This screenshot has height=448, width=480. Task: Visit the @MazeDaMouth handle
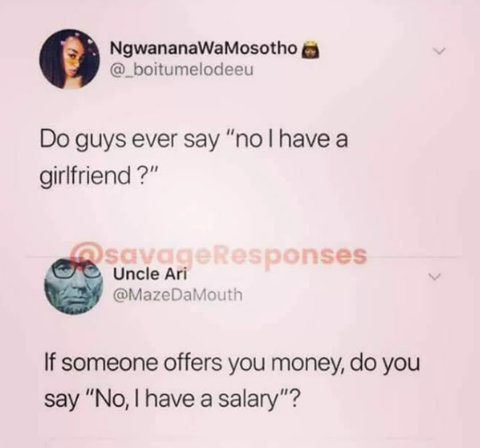click(177, 295)
